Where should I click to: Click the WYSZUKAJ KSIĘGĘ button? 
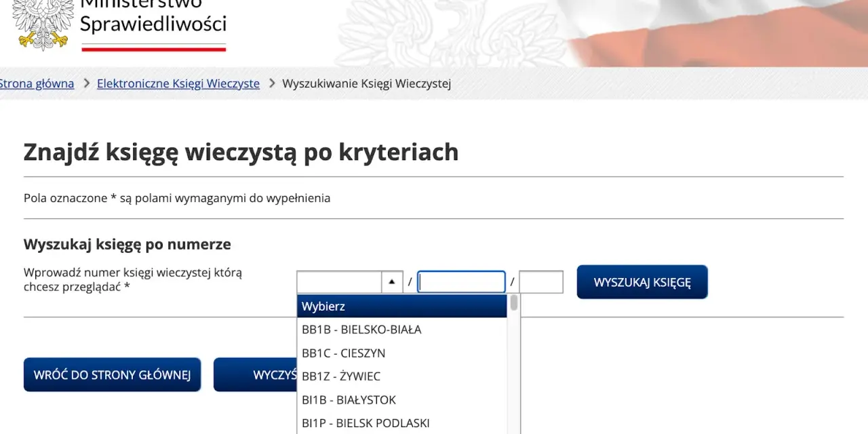(x=642, y=282)
